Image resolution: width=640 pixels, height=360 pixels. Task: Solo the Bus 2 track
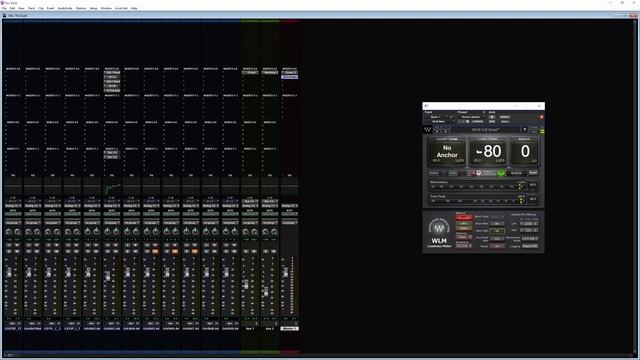[x=266, y=251]
